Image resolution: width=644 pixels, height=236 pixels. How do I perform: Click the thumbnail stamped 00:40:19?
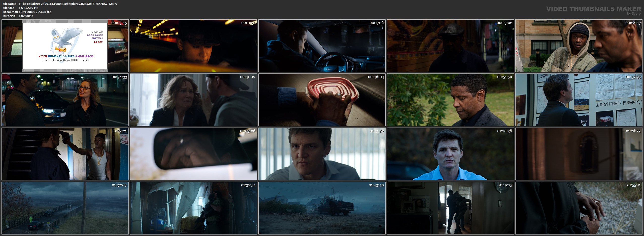click(193, 100)
